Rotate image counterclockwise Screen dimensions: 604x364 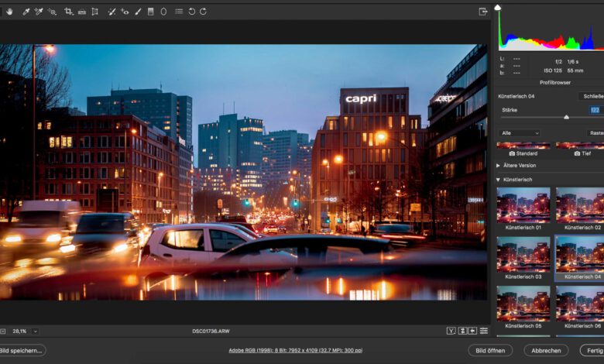point(192,12)
